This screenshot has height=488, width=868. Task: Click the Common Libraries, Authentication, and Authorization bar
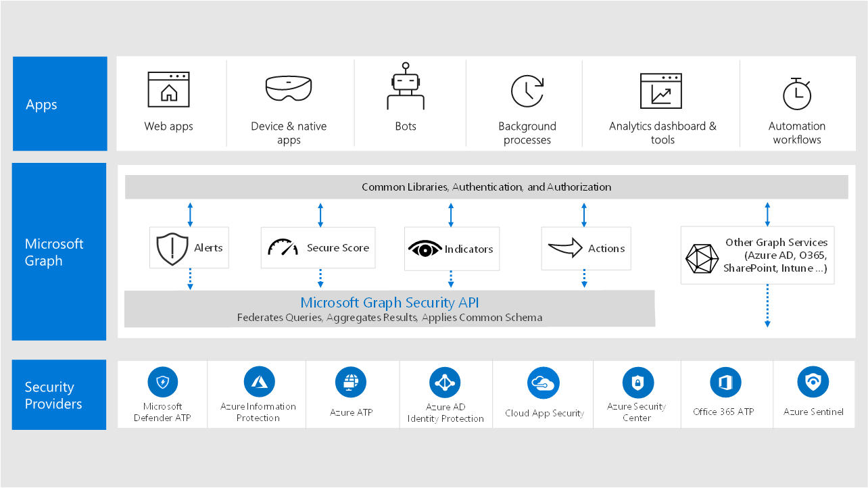(x=486, y=187)
